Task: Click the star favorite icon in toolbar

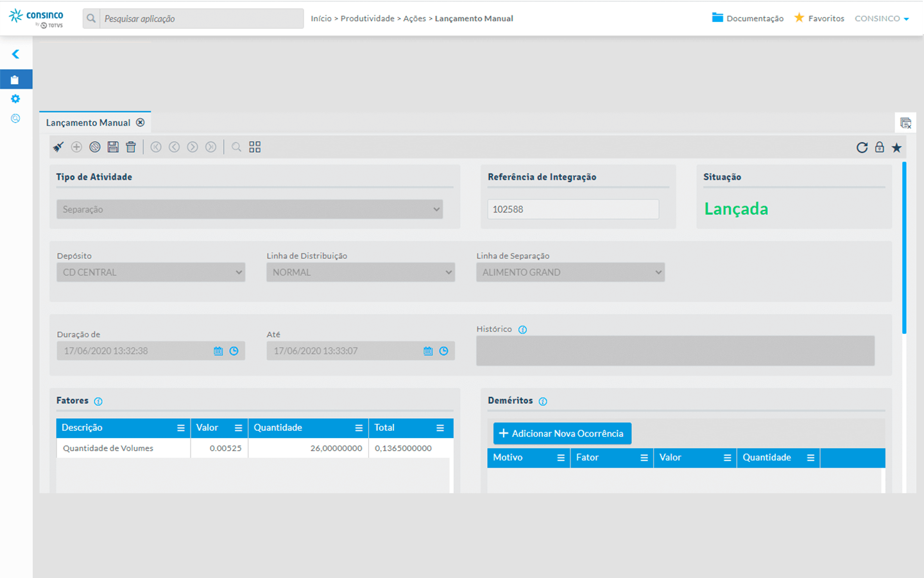Action: click(x=896, y=148)
